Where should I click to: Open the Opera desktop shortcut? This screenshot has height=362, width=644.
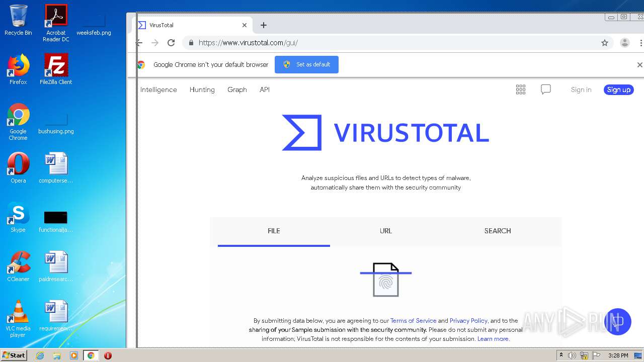(x=18, y=168)
